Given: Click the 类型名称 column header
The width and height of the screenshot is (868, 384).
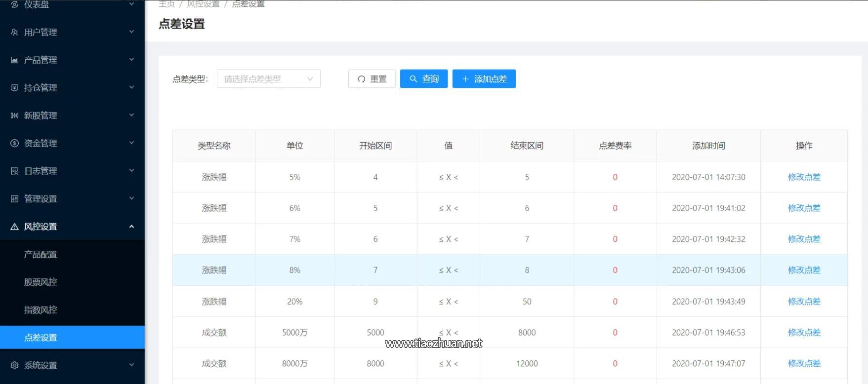Looking at the screenshot, I should [214, 146].
